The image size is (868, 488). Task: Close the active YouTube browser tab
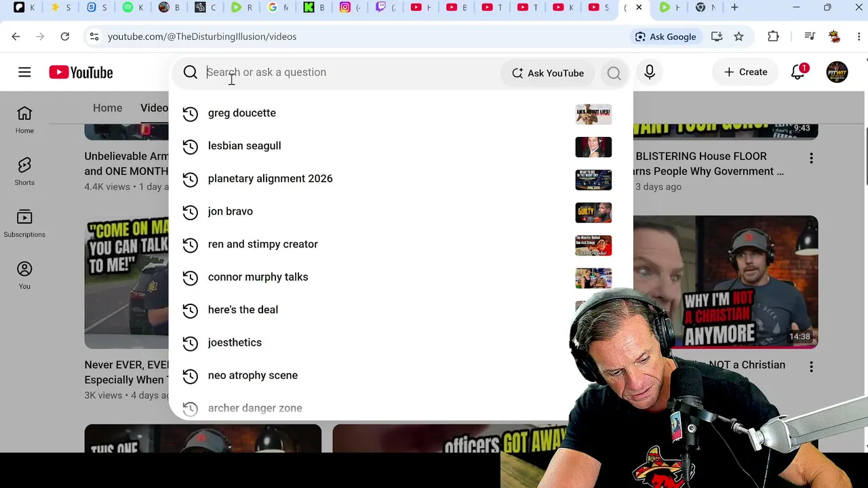[x=639, y=7]
